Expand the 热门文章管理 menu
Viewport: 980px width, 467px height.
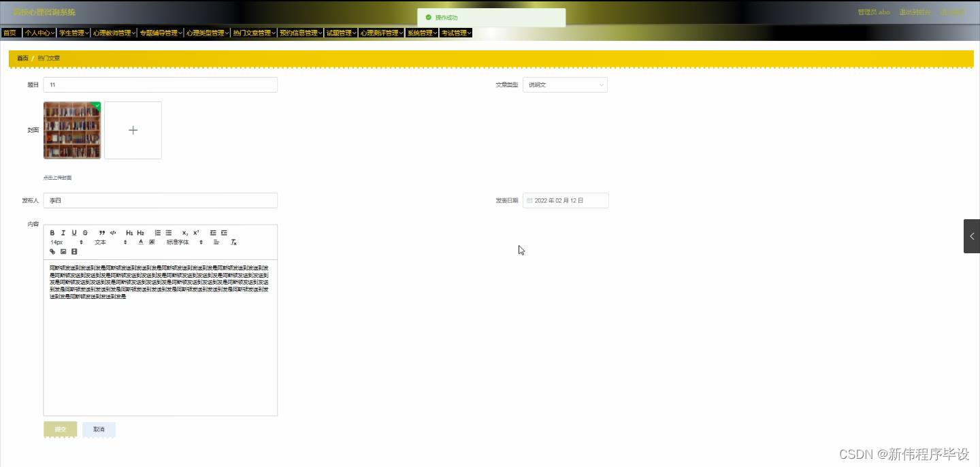point(254,32)
